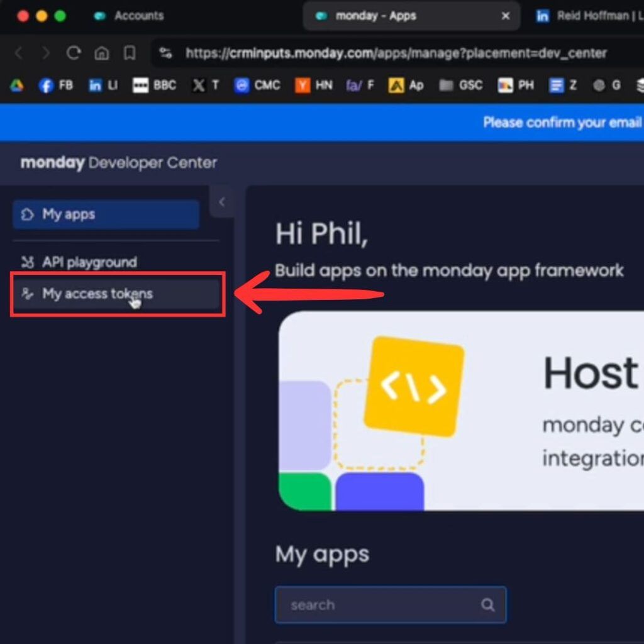Viewport: 644px width, 644px height.
Task: Collapse the sidebar with the chevron arrow
Action: [x=222, y=202]
